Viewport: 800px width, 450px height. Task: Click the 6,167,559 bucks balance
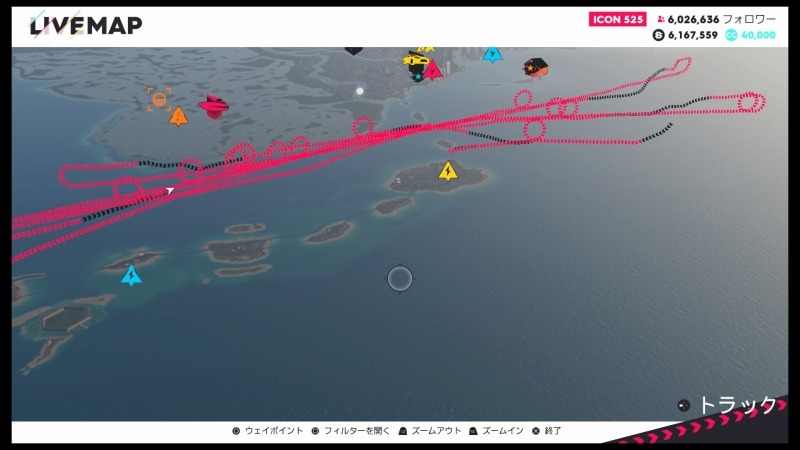coord(692,35)
